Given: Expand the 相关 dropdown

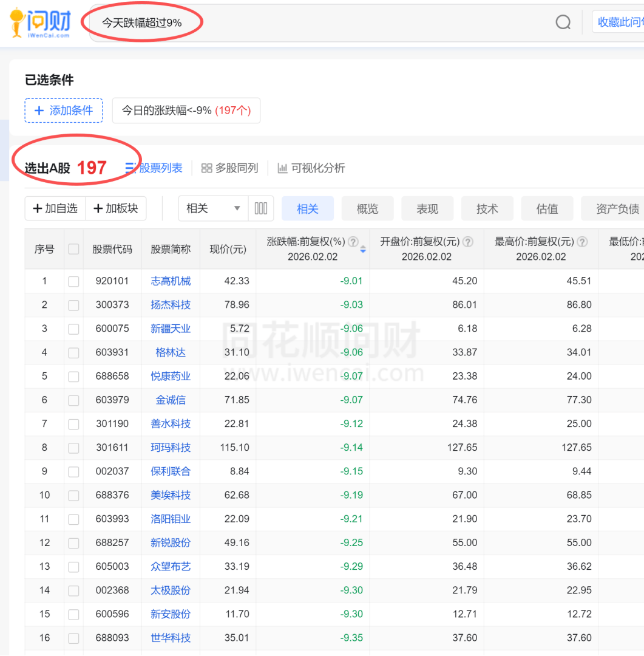Looking at the screenshot, I should click(212, 208).
